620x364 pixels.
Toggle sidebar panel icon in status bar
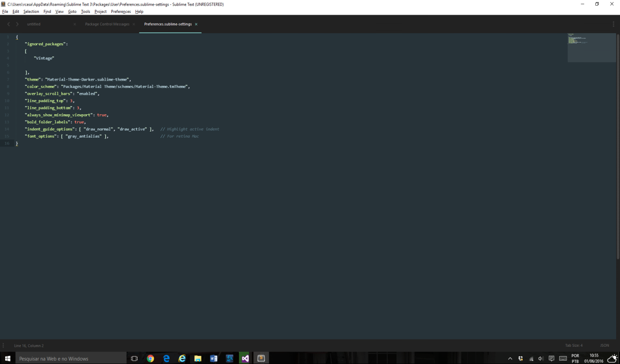coord(3,345)
